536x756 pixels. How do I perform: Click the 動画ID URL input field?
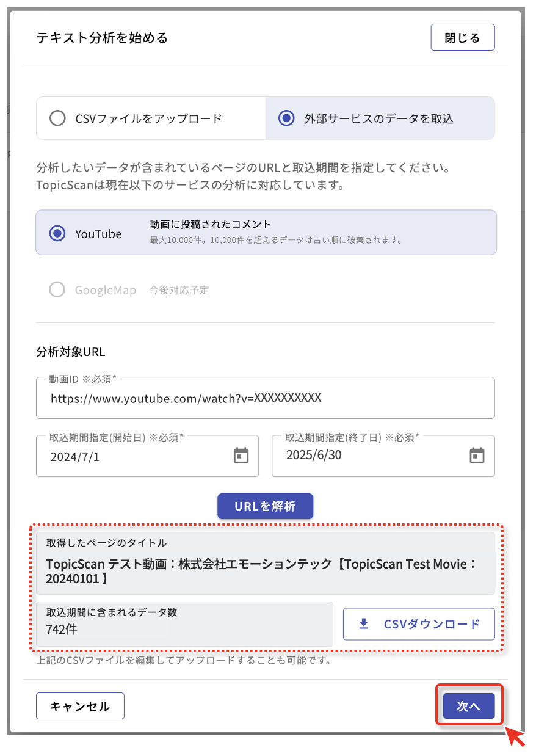click(265, 398)
